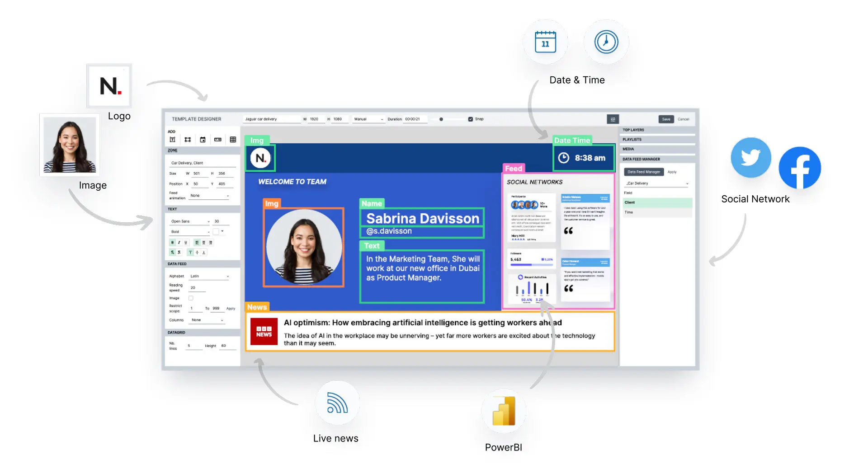
Task: Set right-to-left text direction
Action: 179,252
